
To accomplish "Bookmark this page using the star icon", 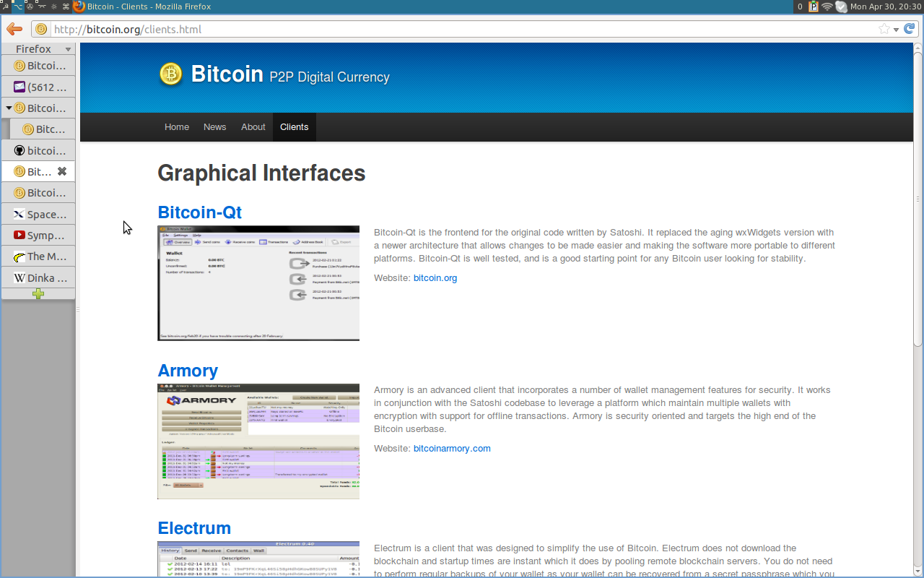I will pyautogui.click(x=884, y=29).
